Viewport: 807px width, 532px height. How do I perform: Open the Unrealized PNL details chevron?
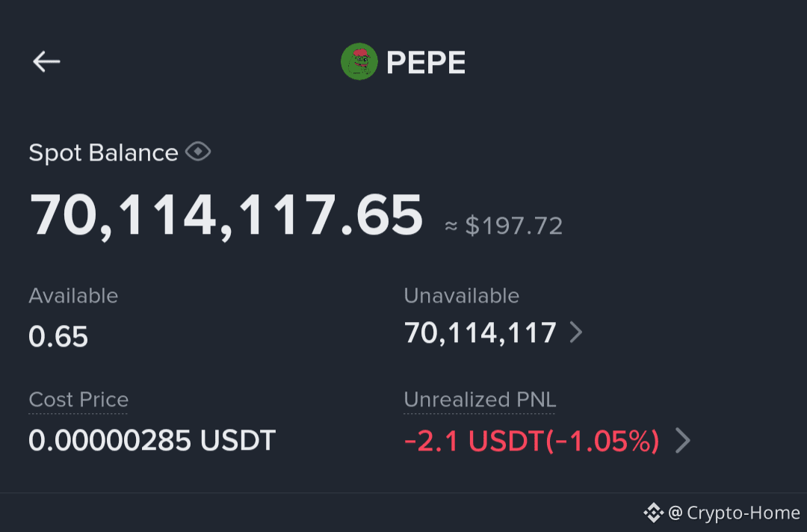[x=683, y=441]
